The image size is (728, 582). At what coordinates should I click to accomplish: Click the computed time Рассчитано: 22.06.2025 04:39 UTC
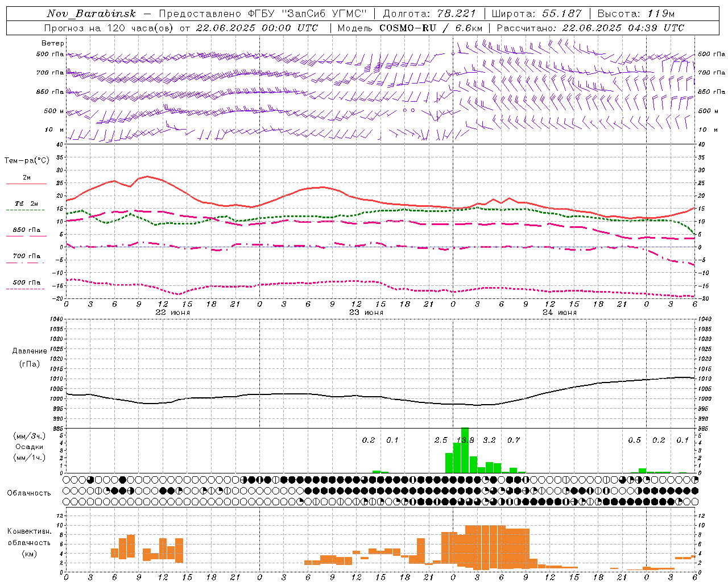coord(590,28)
